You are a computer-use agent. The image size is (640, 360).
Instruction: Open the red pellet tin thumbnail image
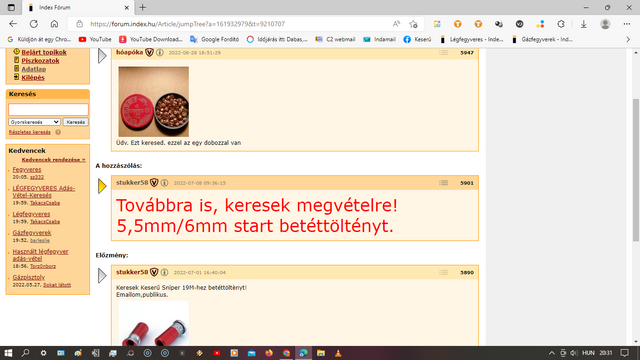pos(153,102)
